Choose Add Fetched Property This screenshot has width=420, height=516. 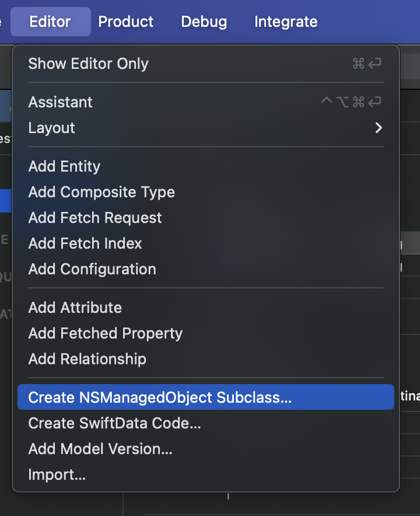tap(206, 333)
